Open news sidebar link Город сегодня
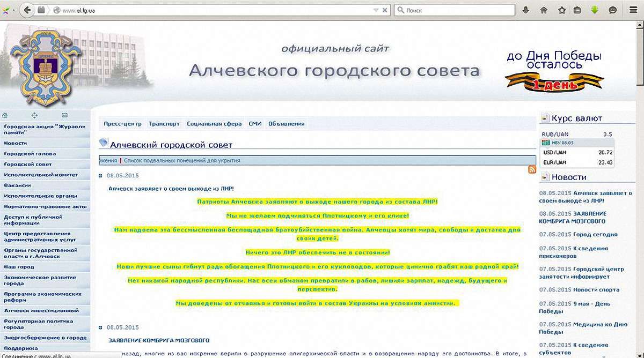The image size is (644, 358). click(595, 234)
